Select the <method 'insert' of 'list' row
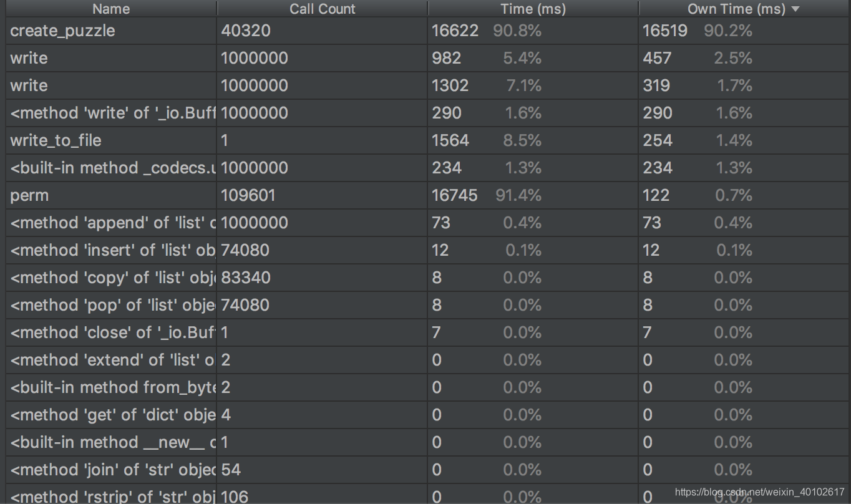Screen dimensions: 851x504 (427, 250)
